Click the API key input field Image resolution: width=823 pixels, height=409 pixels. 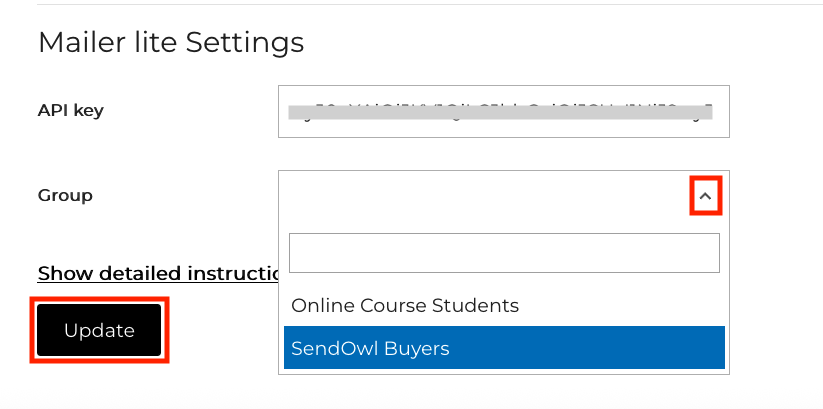click(x=503, y=110)
